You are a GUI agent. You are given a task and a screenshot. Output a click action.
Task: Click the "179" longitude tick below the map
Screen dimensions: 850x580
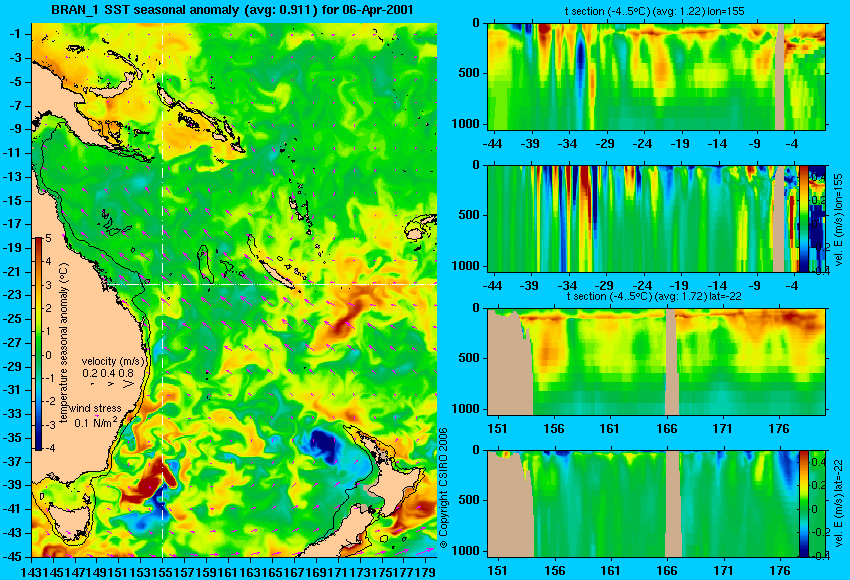click(x=426, y=572)
